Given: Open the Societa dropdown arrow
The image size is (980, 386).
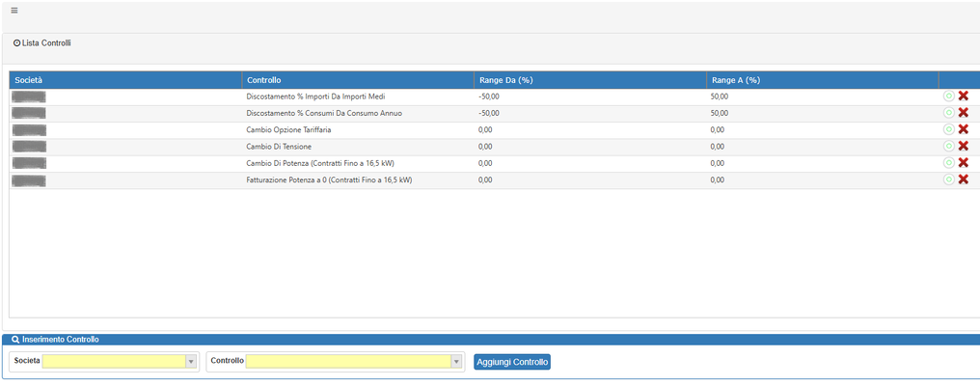Looking at the screenshot, I should (x=191, y=362).
